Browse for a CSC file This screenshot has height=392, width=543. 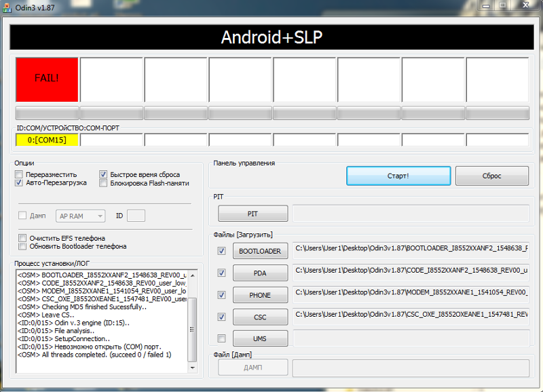coord(260,317)
